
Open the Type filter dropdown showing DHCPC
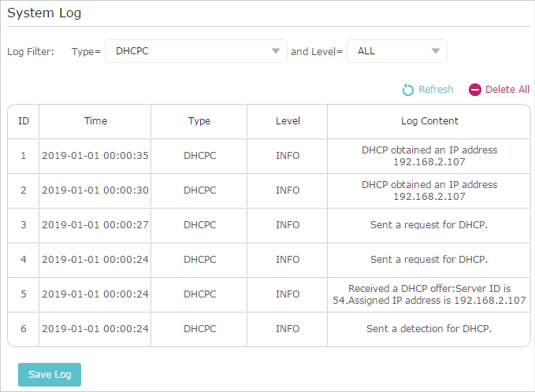[x=196, y=51]
